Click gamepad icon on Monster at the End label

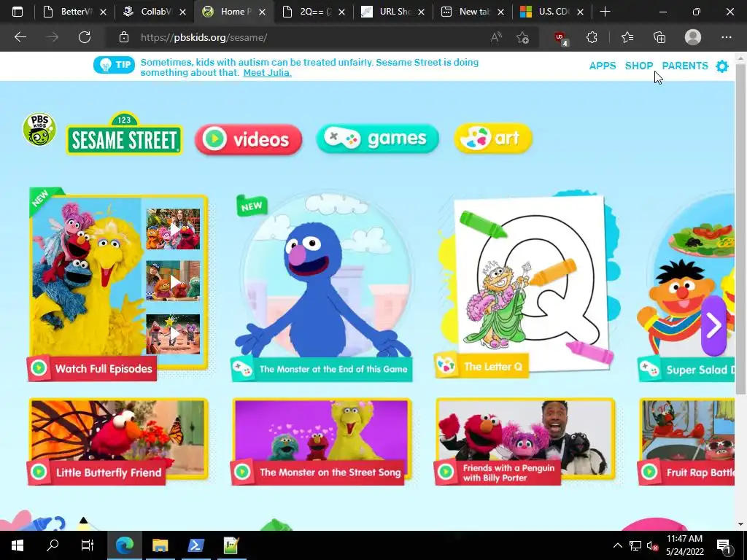click(x=243, y=369)
